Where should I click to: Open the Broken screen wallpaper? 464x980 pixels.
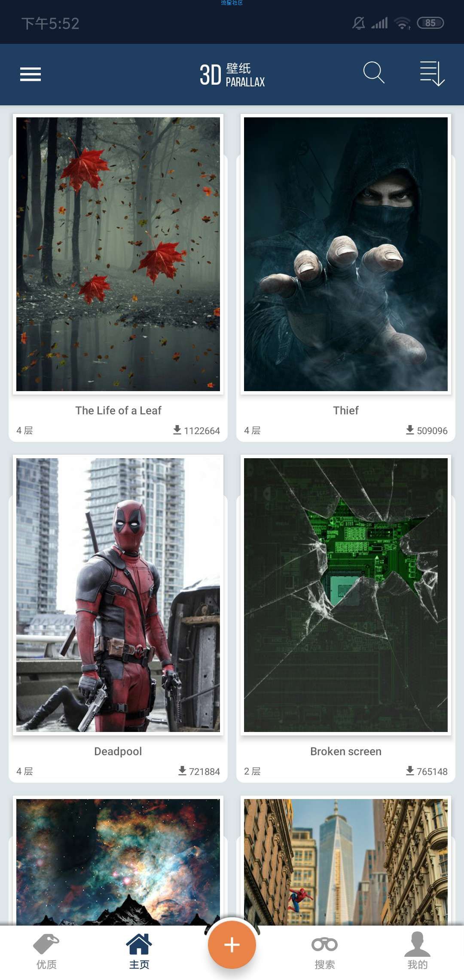coord(346,595)
